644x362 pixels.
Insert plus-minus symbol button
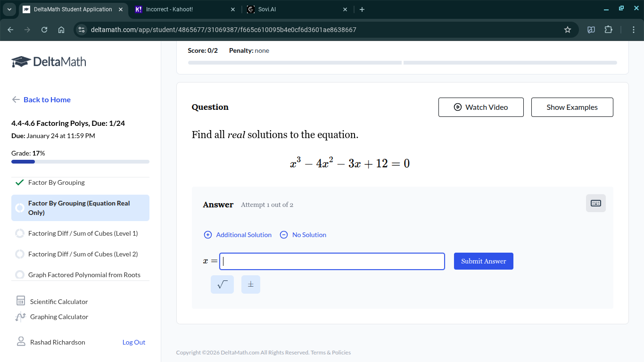pos(251,284)
